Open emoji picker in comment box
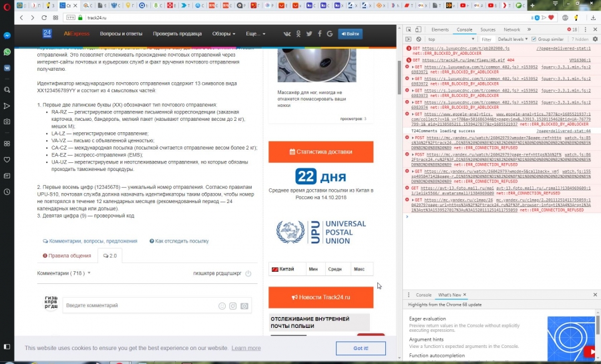Image resolution: width=601 pixels, height=364 pixels. (222, 306)
